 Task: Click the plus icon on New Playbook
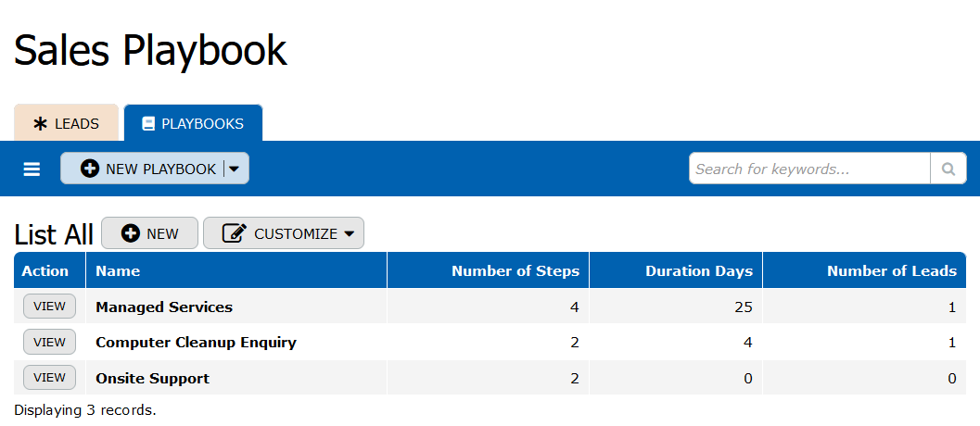coord(90,169)
